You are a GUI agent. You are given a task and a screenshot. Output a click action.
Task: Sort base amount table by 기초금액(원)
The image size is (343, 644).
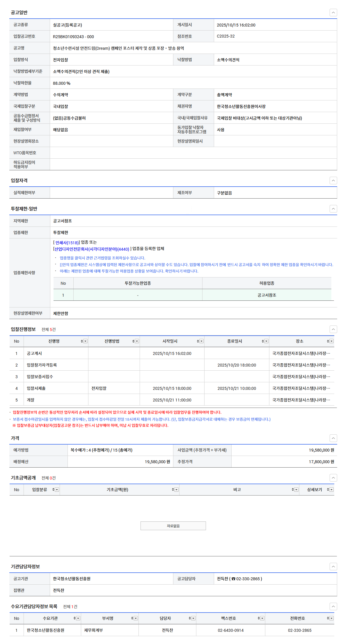click(x=173, y=490)
